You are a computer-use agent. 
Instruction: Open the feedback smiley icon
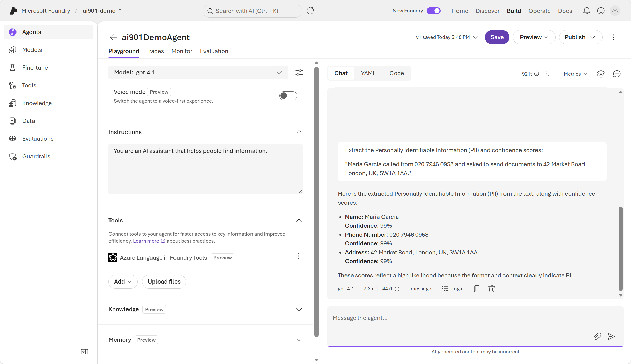tap(601, 11)
